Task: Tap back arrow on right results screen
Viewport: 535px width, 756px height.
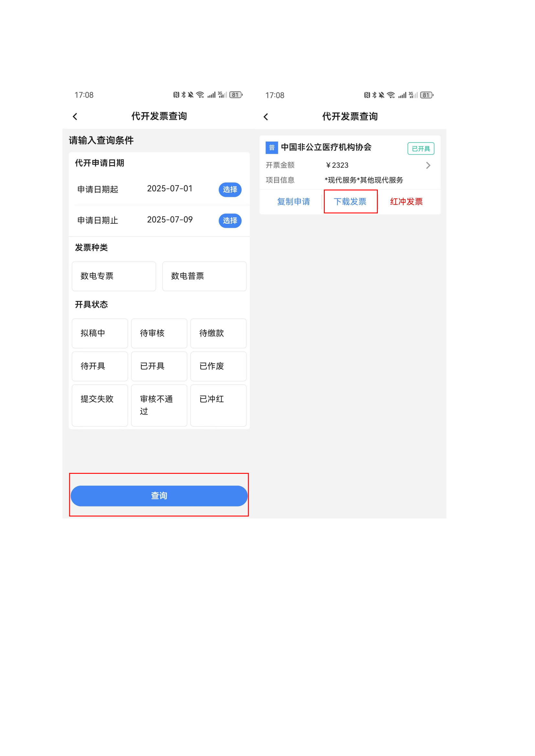Action: [266, 117]
